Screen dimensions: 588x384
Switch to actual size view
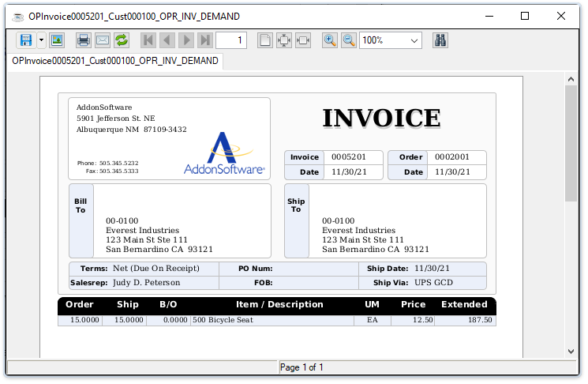pyautogui.click(x=265, y=40)
